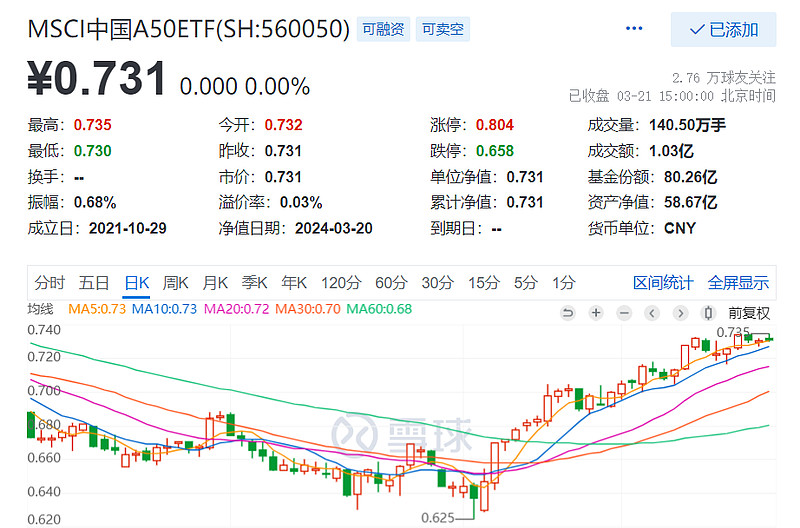The width and height of the screenshot is (800, 528).
Task: Click the 今开 value 0.732
Action: click(x=283, y=125)
